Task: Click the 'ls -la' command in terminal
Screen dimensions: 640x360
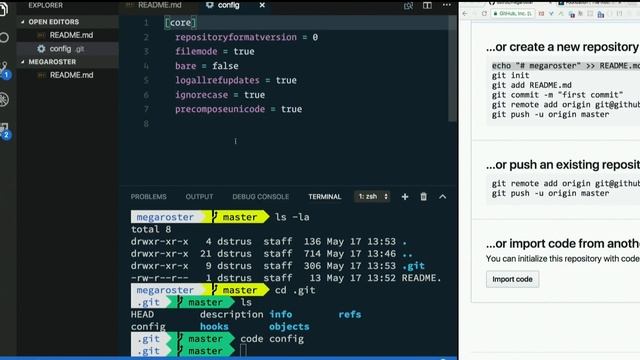Action: [292, 217]
